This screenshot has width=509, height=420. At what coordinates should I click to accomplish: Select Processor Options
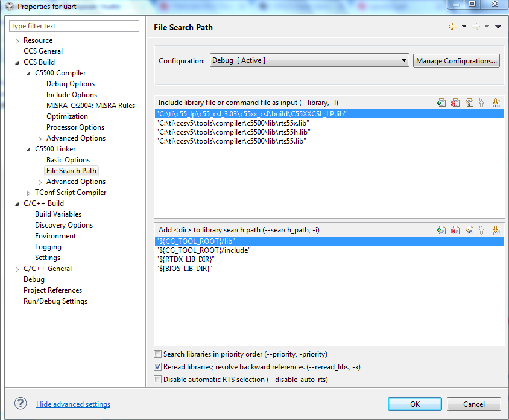[x=75, y=127]
